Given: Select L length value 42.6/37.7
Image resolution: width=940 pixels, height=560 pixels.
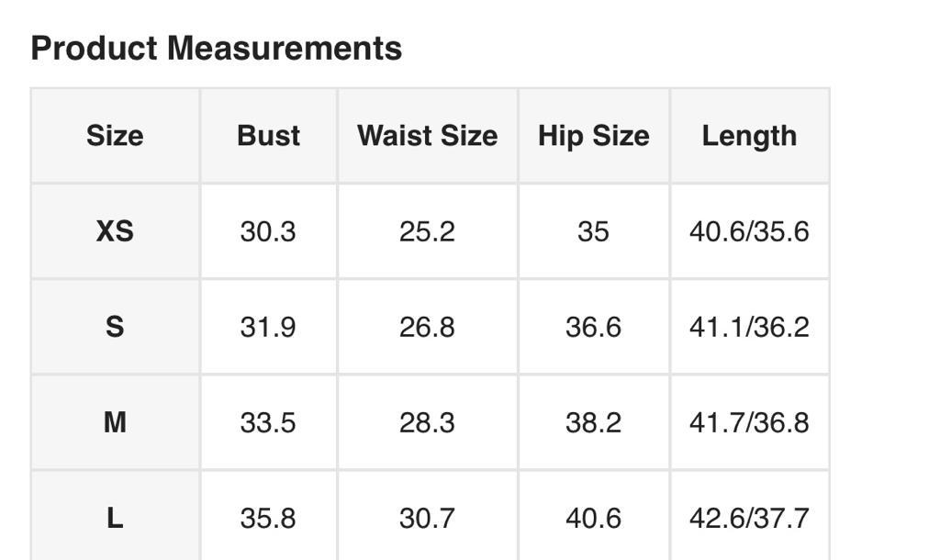Looking at the screenshot, I should [749, 518].
